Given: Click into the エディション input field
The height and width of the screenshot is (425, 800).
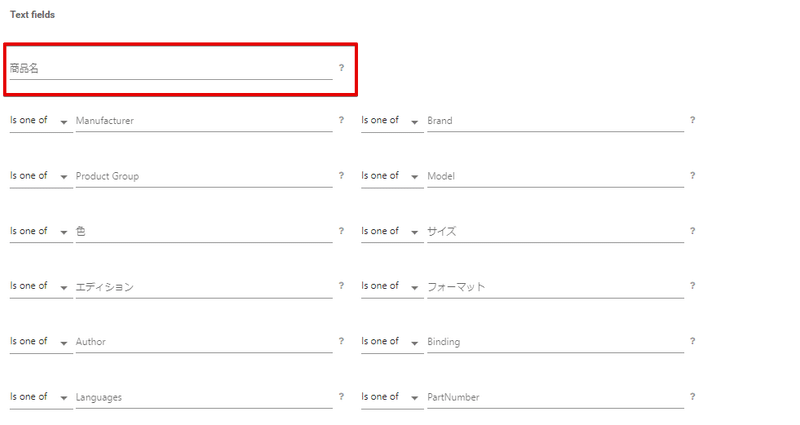Looking at the screenshot, I should pos(203,286).
